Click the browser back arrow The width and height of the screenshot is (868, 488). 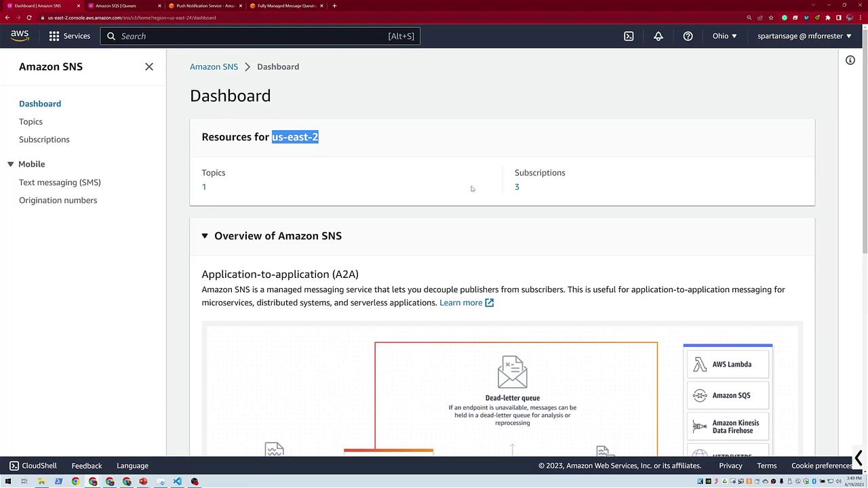pyautogui.click(x=7, y=18)
